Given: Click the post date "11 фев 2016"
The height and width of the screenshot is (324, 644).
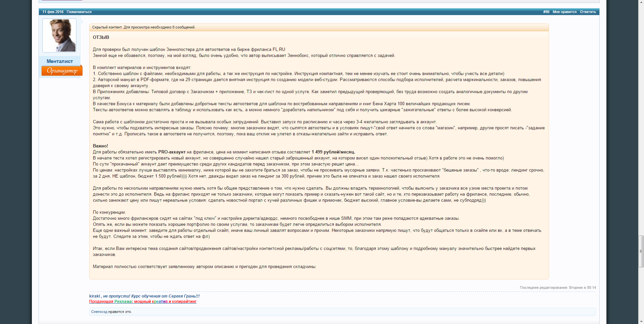Looking at the screenshot, I should [x=53, y=12].
